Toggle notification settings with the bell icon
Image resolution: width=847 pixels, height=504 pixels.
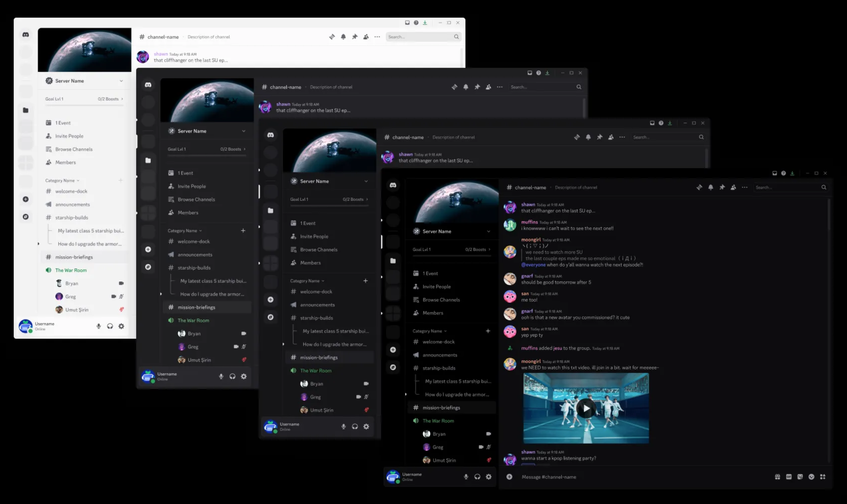point(711,187)
